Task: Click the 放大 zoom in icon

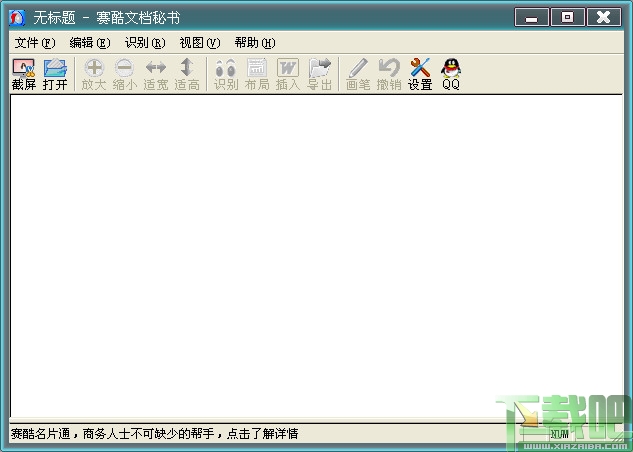Action: click(94, 74)
